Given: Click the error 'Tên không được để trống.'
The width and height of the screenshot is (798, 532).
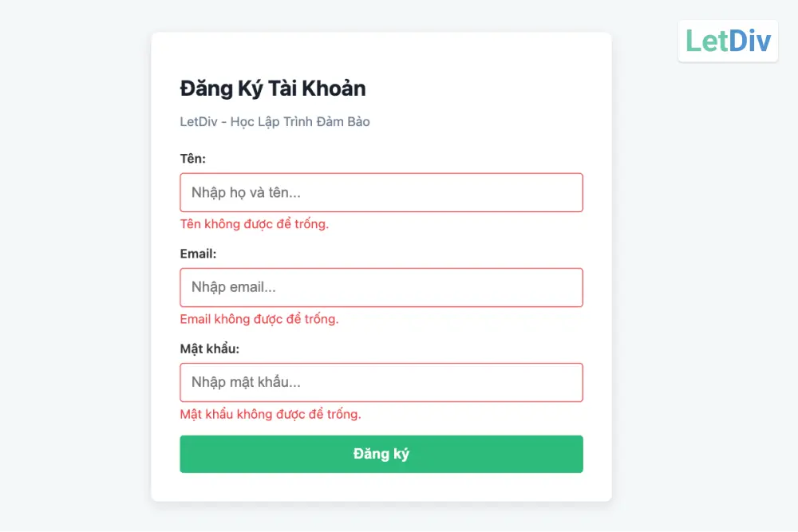Looking at the screenshot, I should point(255,224).
